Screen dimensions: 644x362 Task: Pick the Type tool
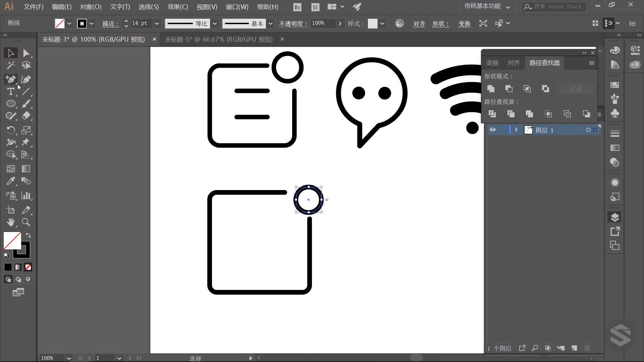point(10,91)
